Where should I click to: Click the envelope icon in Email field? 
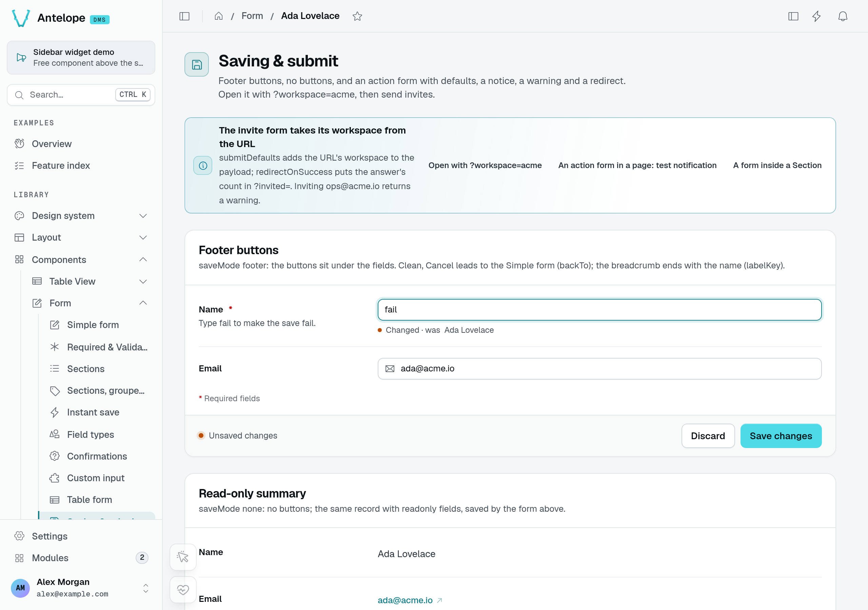tap(390, 368)
